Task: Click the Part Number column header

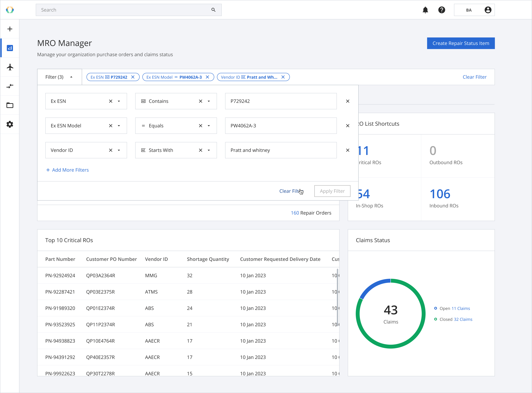Action: pos(60,259)
